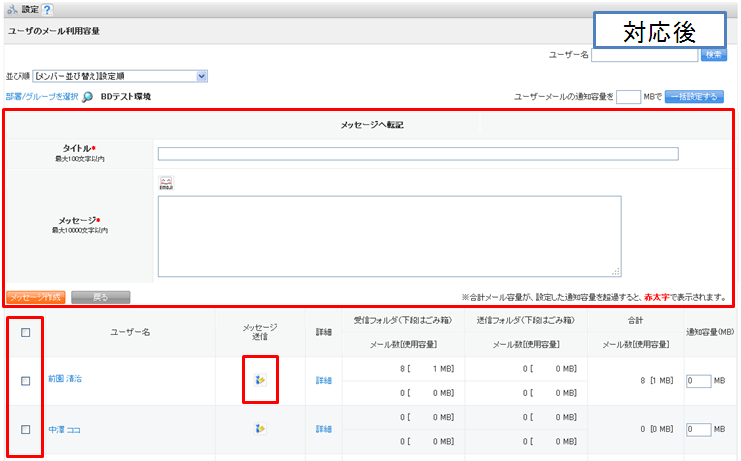741x461 pixels.
Task: Send message icon for 中澤 ココ
Action: pos(260,428)
